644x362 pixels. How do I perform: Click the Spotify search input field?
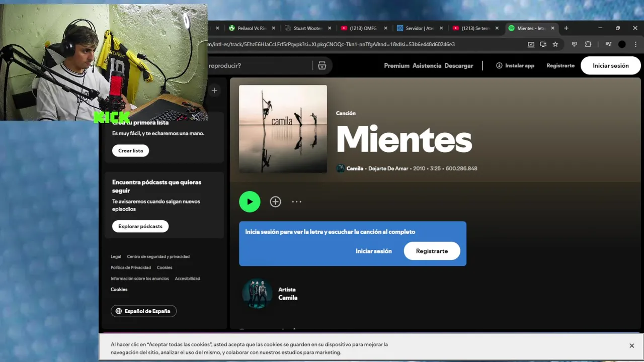(259, 65)
